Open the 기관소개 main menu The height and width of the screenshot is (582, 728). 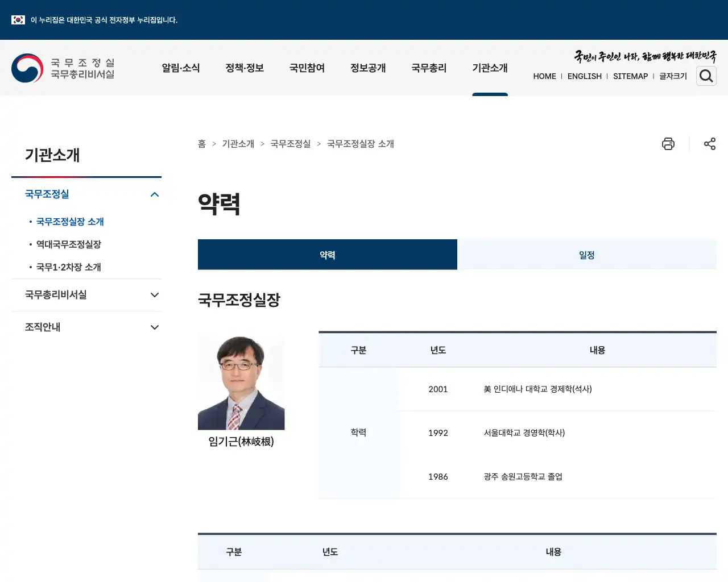[490, 68]
